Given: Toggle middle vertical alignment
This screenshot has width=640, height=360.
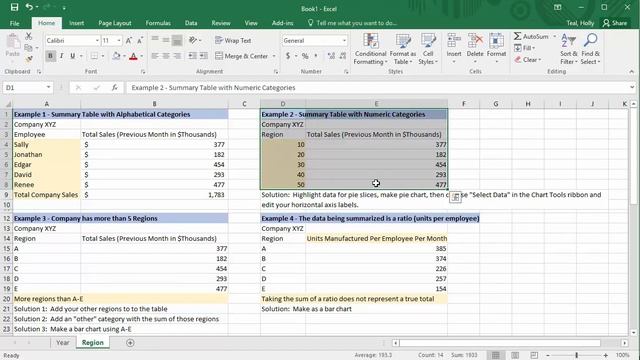Looking at the screenshot, I should 166,40.
